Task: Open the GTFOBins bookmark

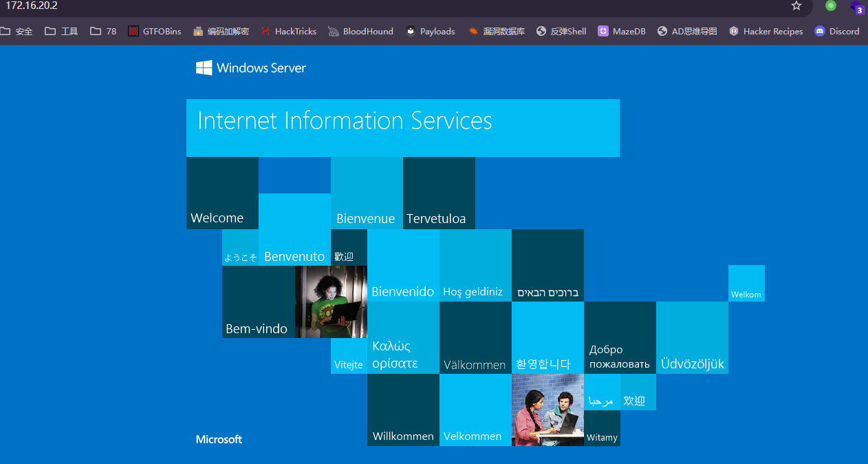Action: pos(155,31)
